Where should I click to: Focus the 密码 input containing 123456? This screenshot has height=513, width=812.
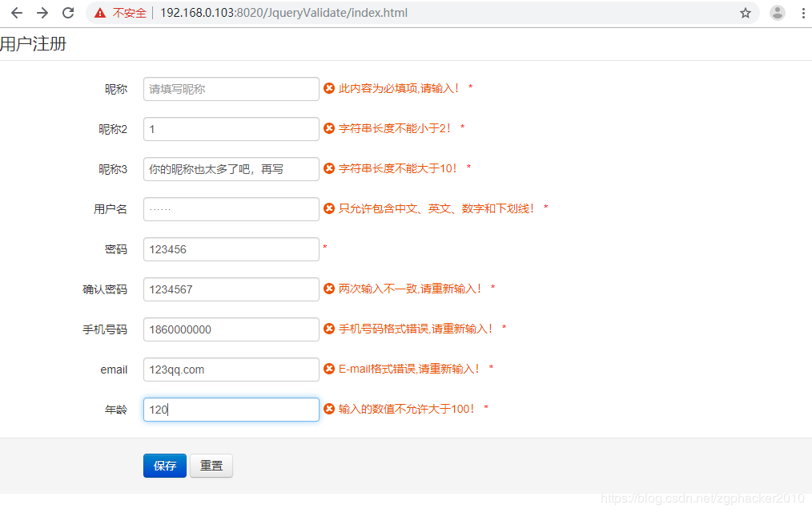[231, 249]
